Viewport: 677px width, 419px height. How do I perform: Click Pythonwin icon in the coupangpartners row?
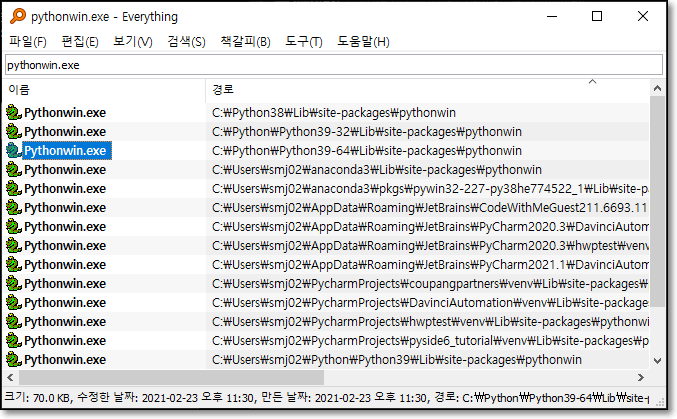point(14,283)
